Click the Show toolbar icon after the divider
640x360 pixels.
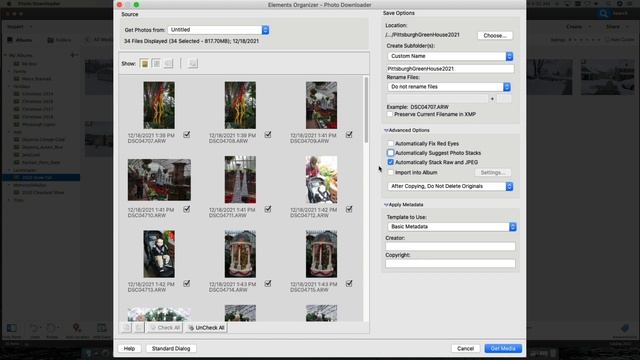coord(193,63)
